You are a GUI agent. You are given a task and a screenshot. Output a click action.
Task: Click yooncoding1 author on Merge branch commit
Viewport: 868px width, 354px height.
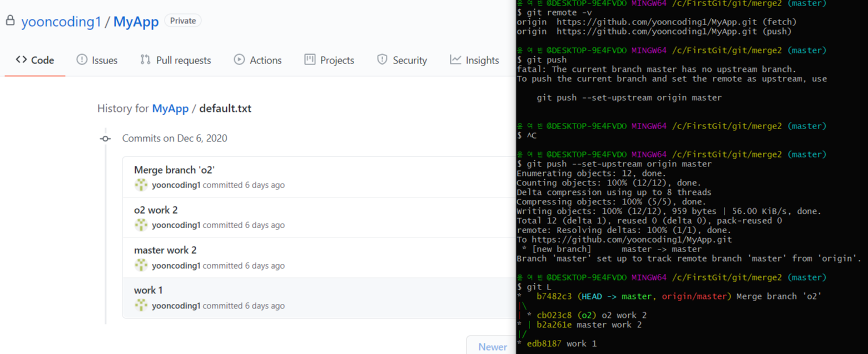(x=176, y=185)
